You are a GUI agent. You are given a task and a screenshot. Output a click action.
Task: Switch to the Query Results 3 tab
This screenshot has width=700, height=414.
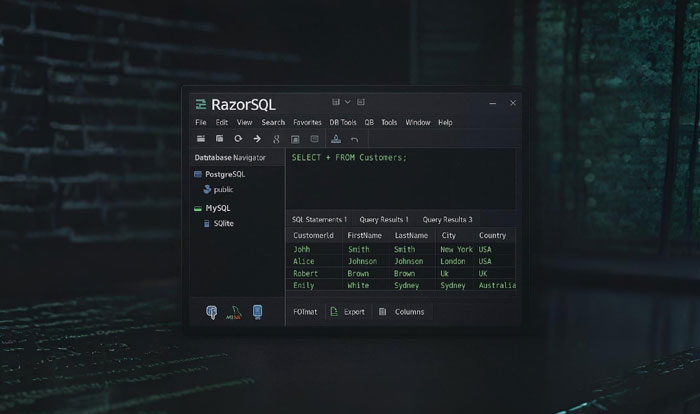pyautogui.click(x=447, y=219)
